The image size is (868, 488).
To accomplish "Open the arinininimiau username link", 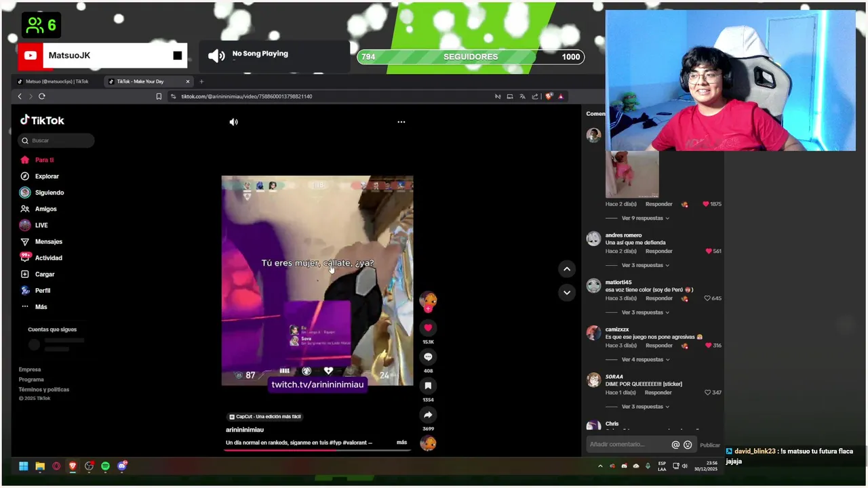I will tap(245, 430).
